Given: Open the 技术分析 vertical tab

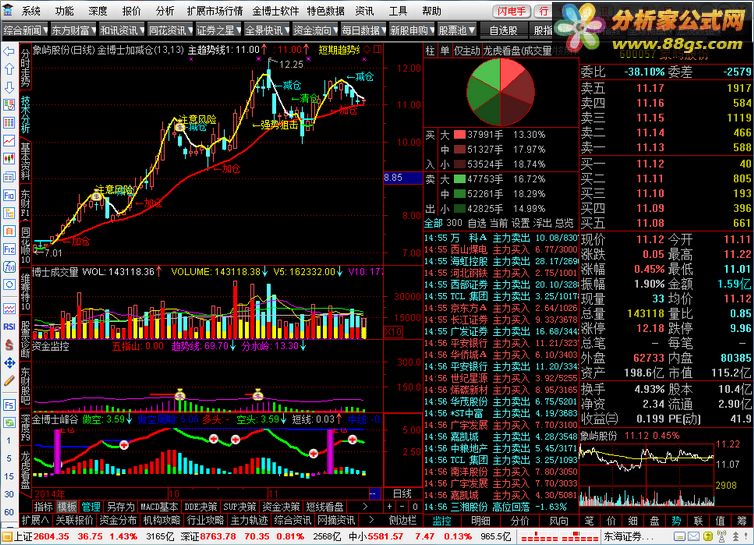Looking at the screenshot, I should point(25,114).
